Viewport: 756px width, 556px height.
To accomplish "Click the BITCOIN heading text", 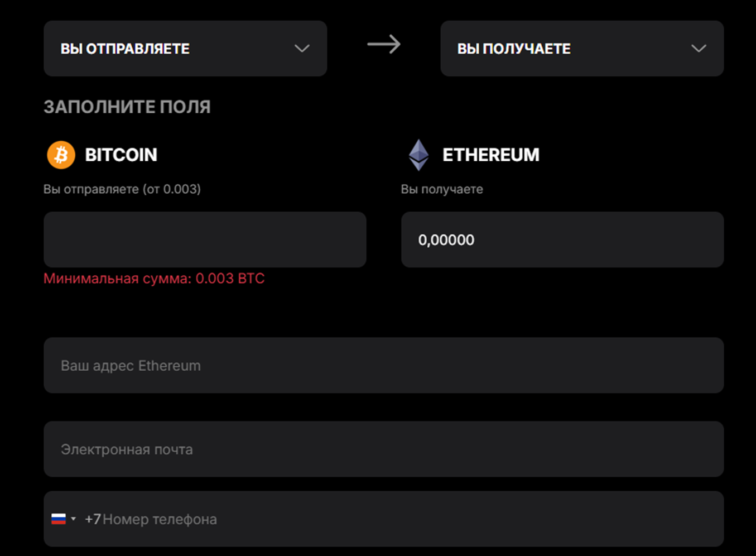I will [x=121, y=155].
